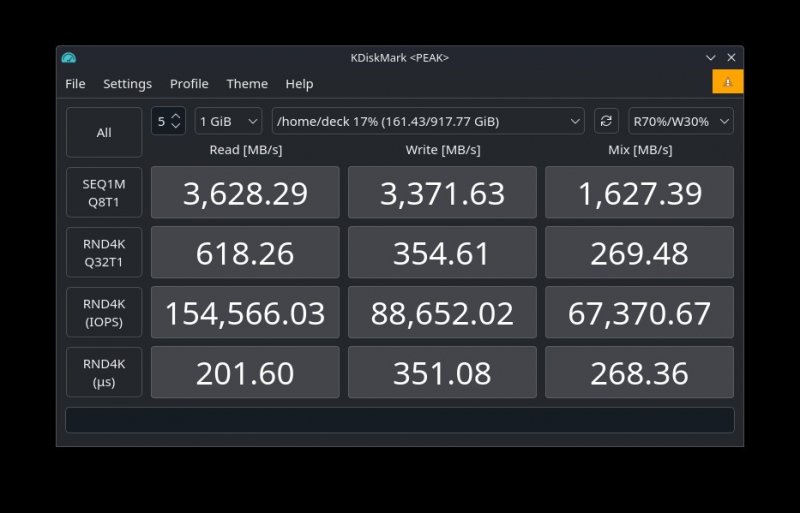The image size is (800, 513).
Task: Close the KDiskMark window
Action: [731, 58]
